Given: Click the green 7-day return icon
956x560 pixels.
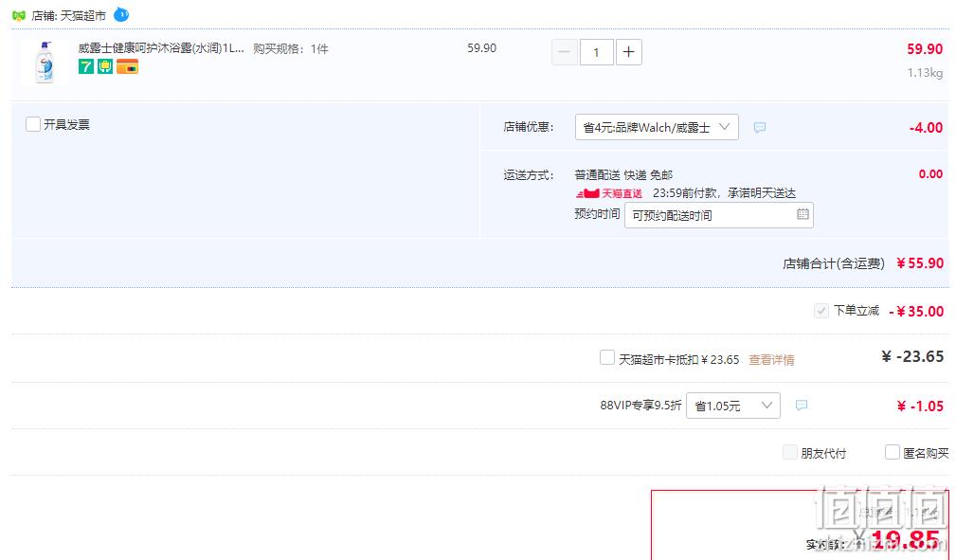Looking at the screenshot, I should (86, 66).
